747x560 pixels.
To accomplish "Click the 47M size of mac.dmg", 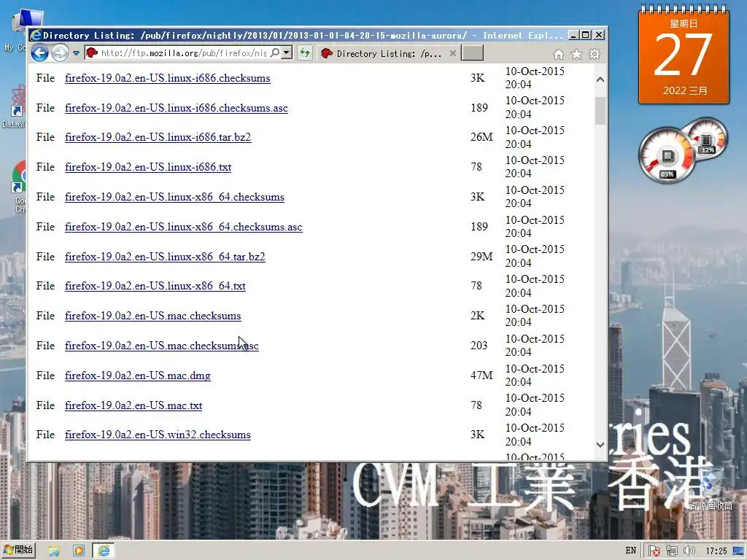I will (x=481, y=376).
